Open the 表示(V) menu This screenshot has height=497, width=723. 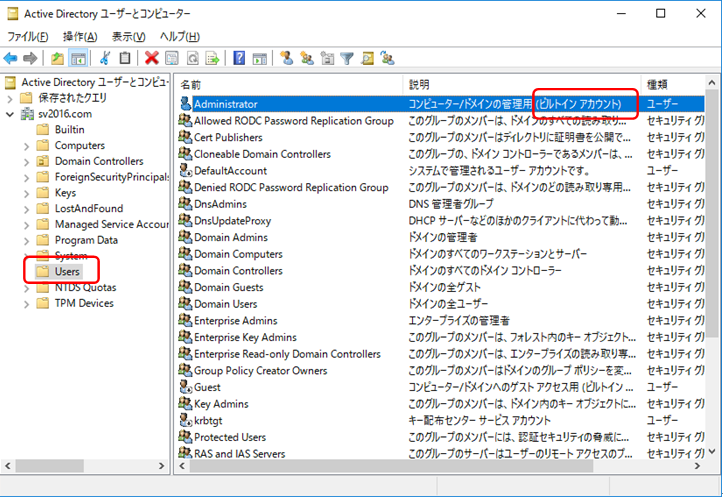coord(129,36)
